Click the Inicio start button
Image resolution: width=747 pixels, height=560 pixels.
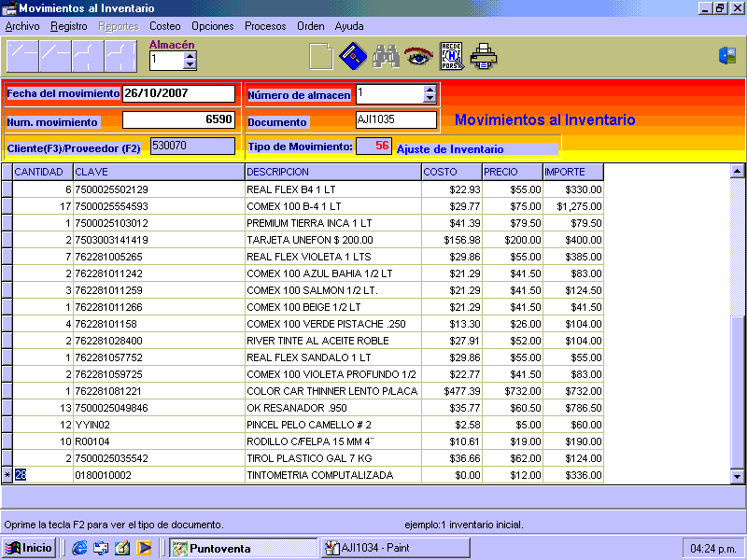[x=29, y=548]
